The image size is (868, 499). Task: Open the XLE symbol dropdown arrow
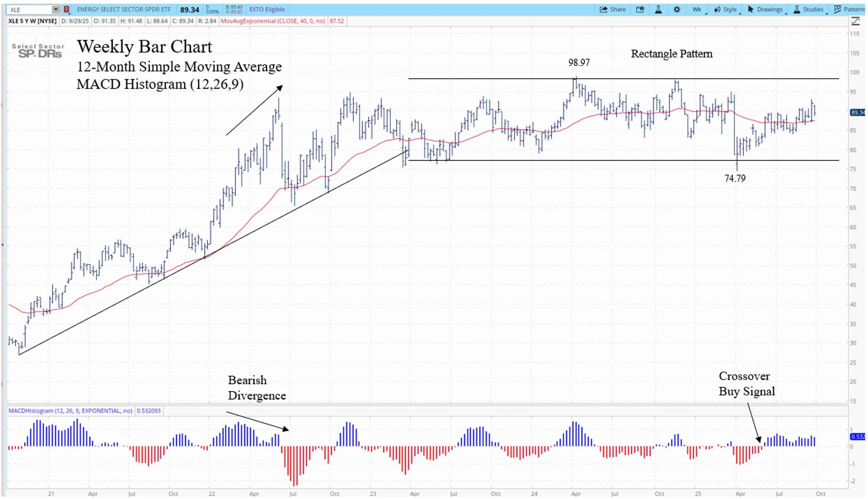tap(56, 9)
